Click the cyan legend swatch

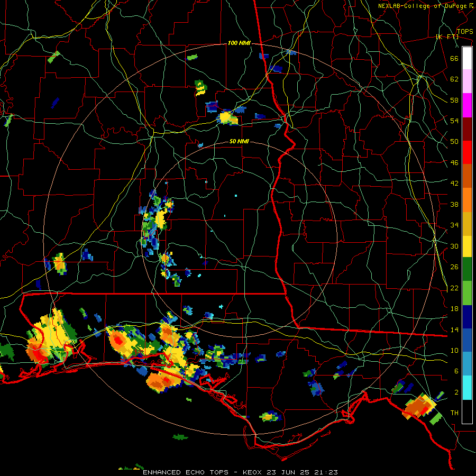pos(467,387)
